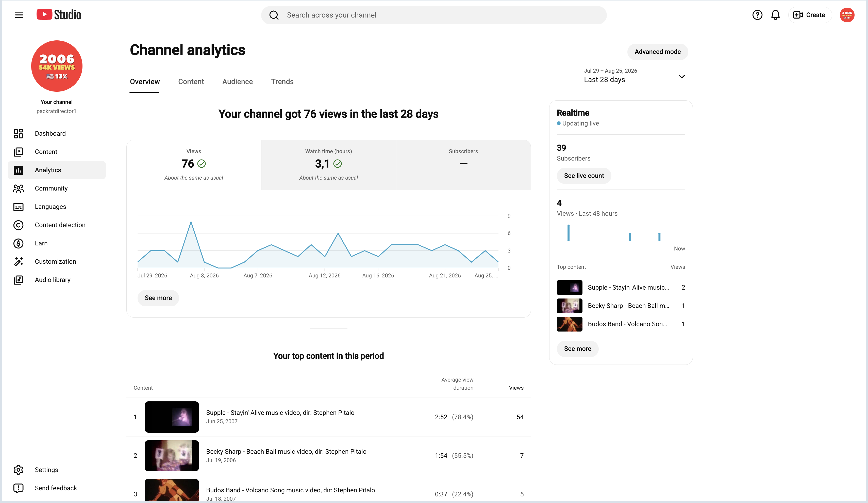The image size is (868, 503).
Task: Open the hamburger navigation menu
Action: coord(19,15)
